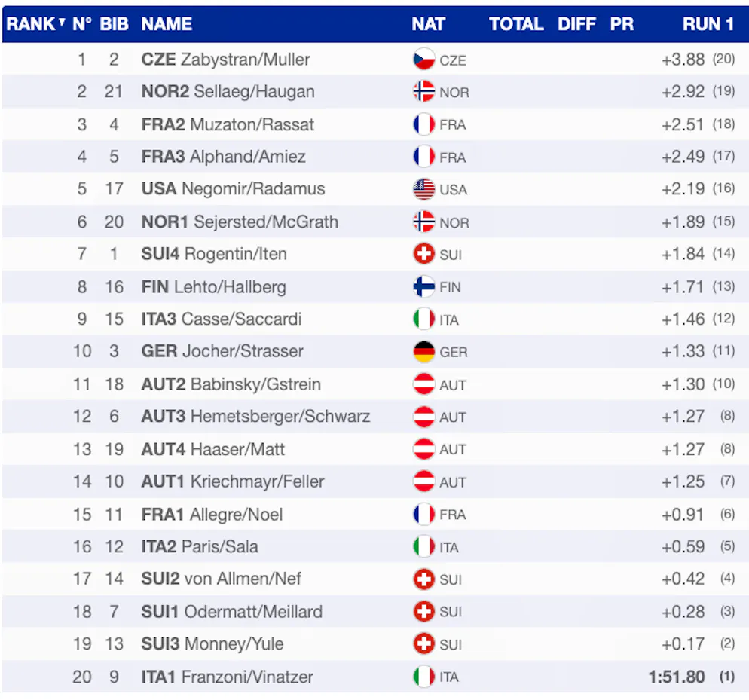Sort table by BIB column header
749x700 pixels.
[x=114, y=24]
